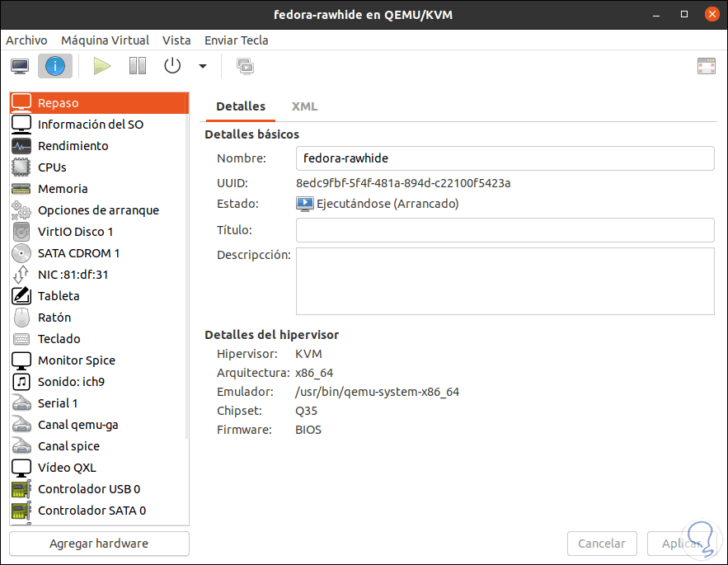Pause the virtual machine

138,66
